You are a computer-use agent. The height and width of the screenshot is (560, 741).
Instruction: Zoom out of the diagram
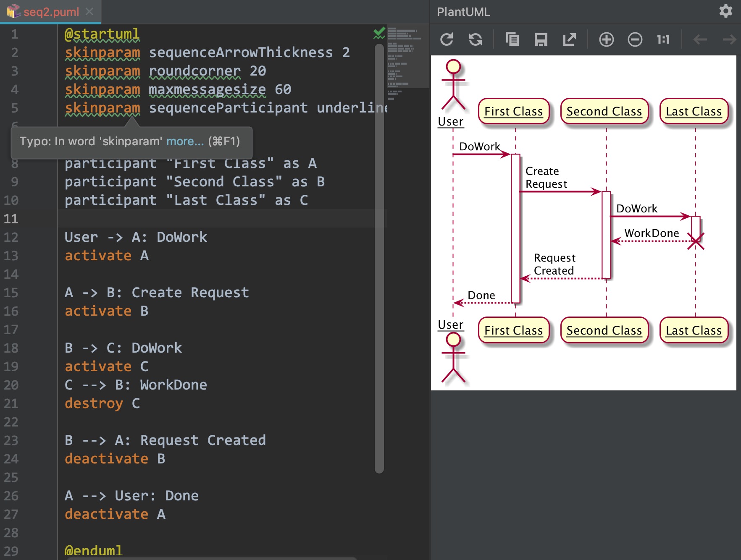pyautogui.click(x=635, y=39)
